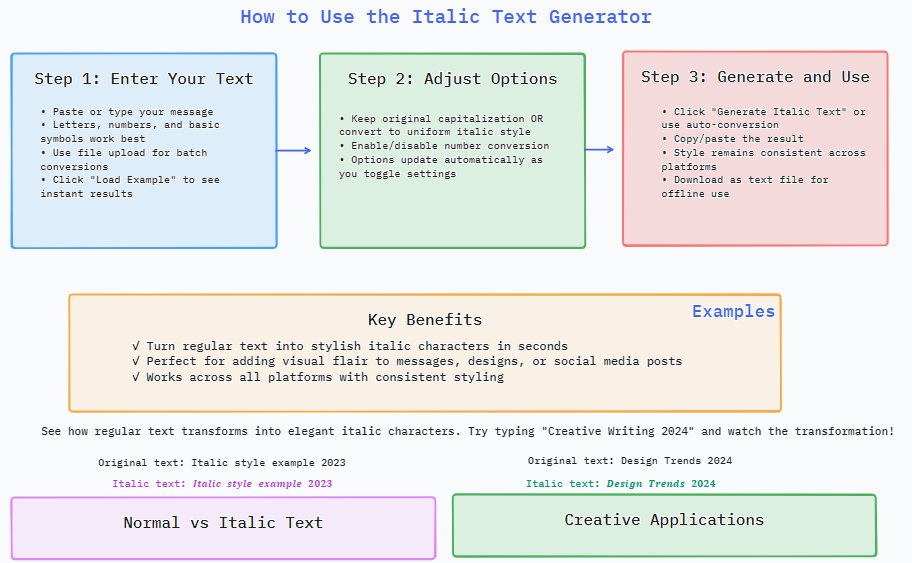The height and width of the screenshot is (563, 912).
Task: Open the "Normal vs Italic Text" box
Action: 223,523
